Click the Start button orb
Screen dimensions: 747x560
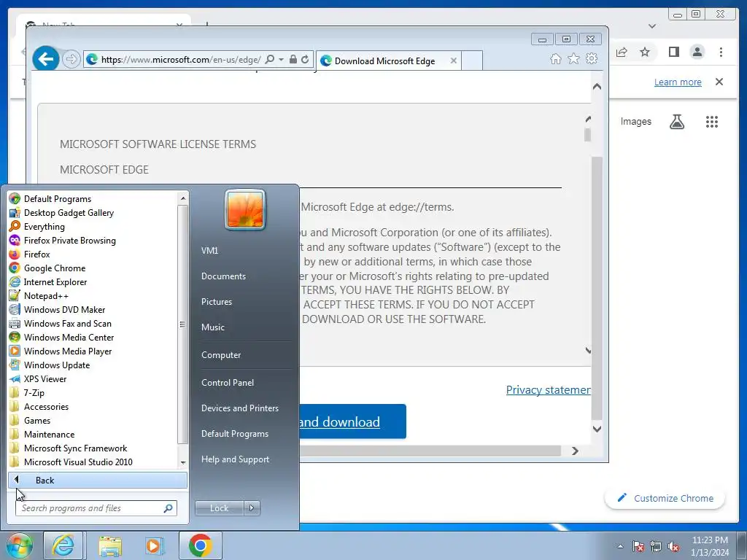pyautogui.click(x=20, y=545)
